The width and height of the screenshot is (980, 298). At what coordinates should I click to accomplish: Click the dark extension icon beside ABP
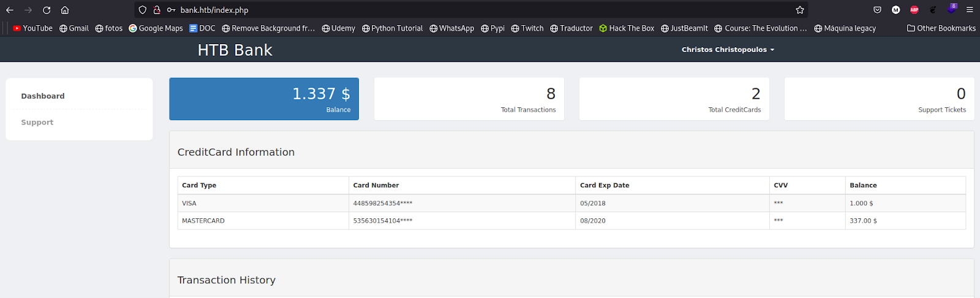(933, 10)
